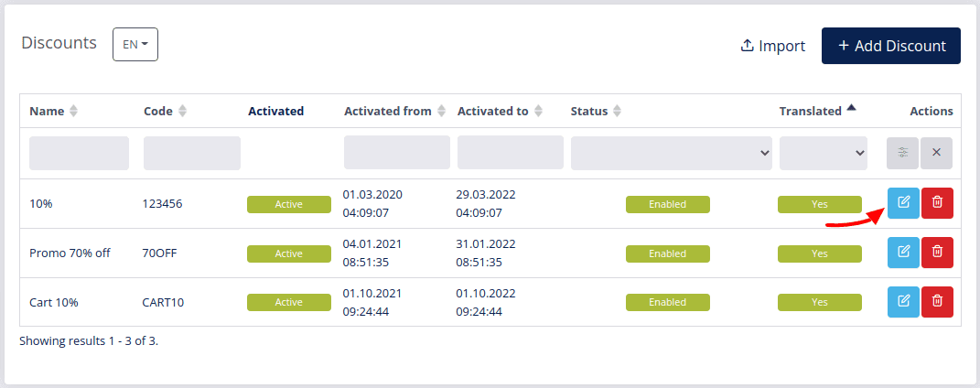Edit the Cart 10% discount
This screenshot has width=980, height=388.
coord(903,302)
